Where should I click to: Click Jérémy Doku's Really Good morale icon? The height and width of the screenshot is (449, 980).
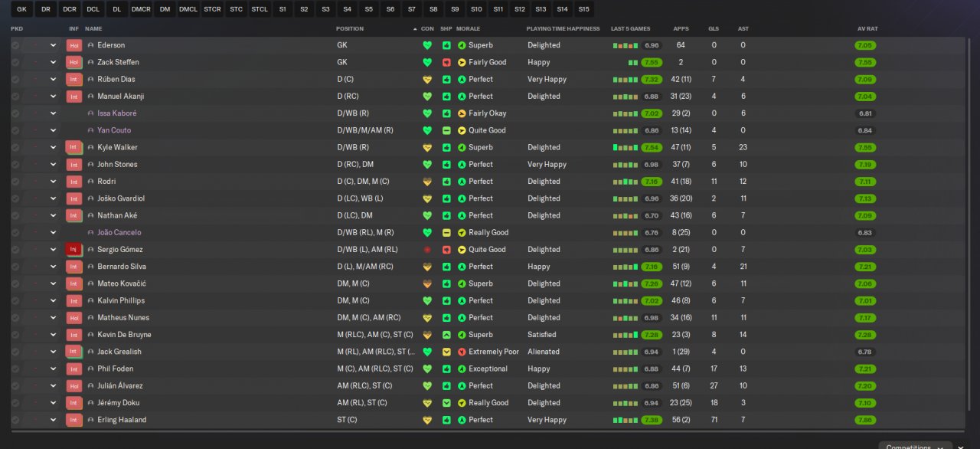pyautogui.click(x=462, y=402)
